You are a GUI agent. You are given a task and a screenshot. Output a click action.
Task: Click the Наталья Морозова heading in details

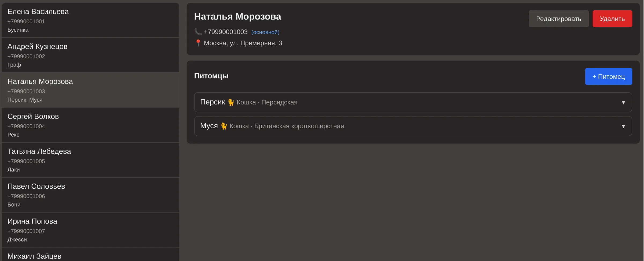[238, 17]
